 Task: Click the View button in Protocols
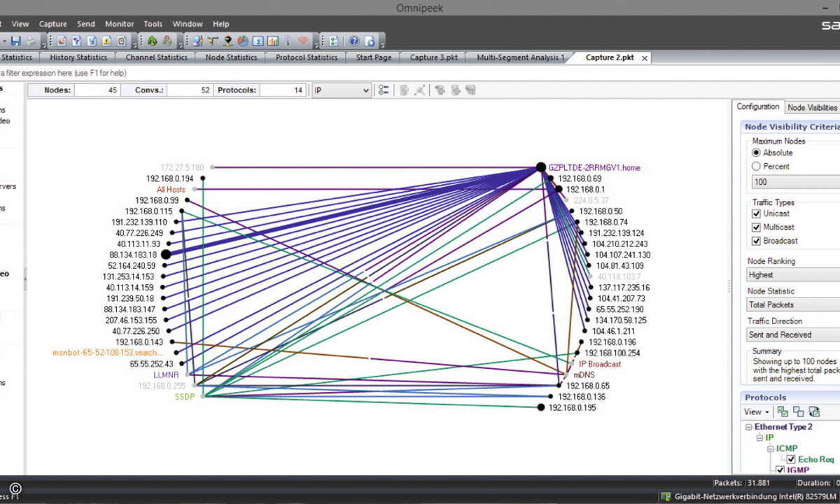point(757,412)
